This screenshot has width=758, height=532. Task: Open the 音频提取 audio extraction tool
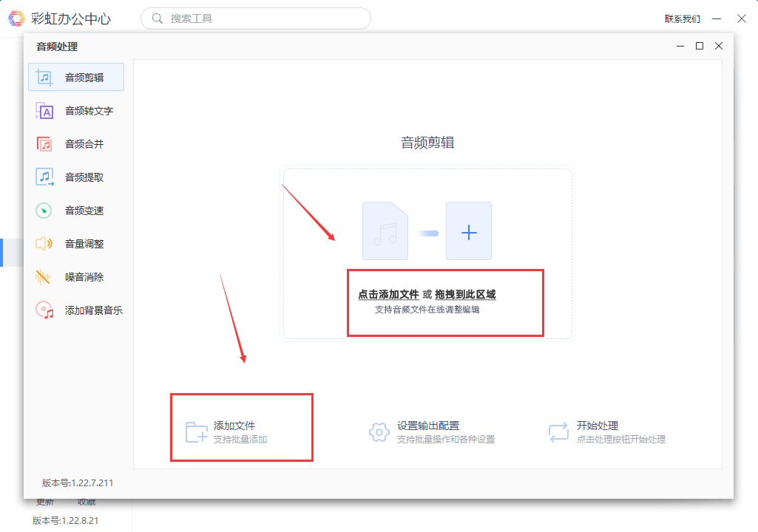pyautogui.click(x=76, y=177)
